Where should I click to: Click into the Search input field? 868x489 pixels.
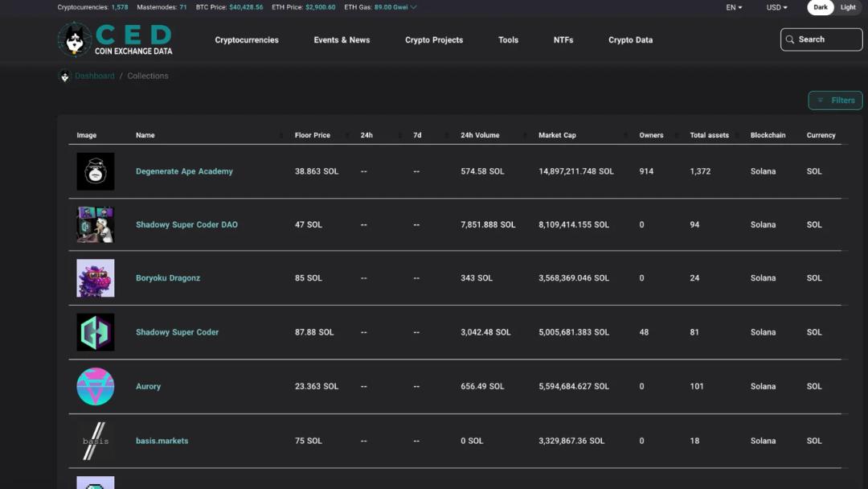pos(821,39)
